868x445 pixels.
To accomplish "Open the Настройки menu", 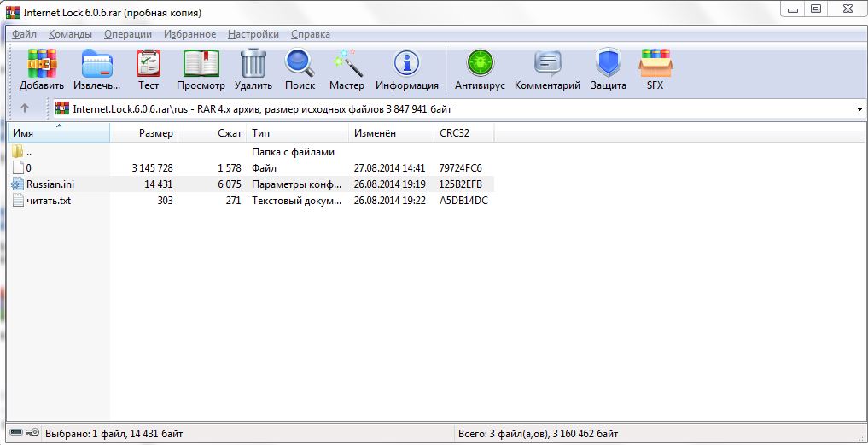I will [253, 34].
